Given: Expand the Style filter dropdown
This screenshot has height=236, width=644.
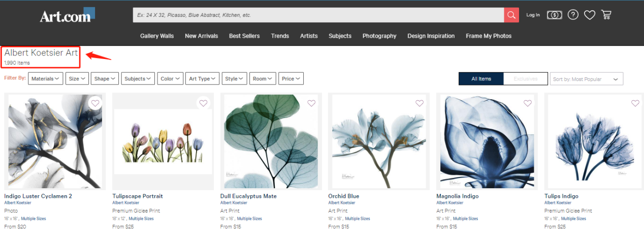Looking at the screenshot, I should (235, 79).
